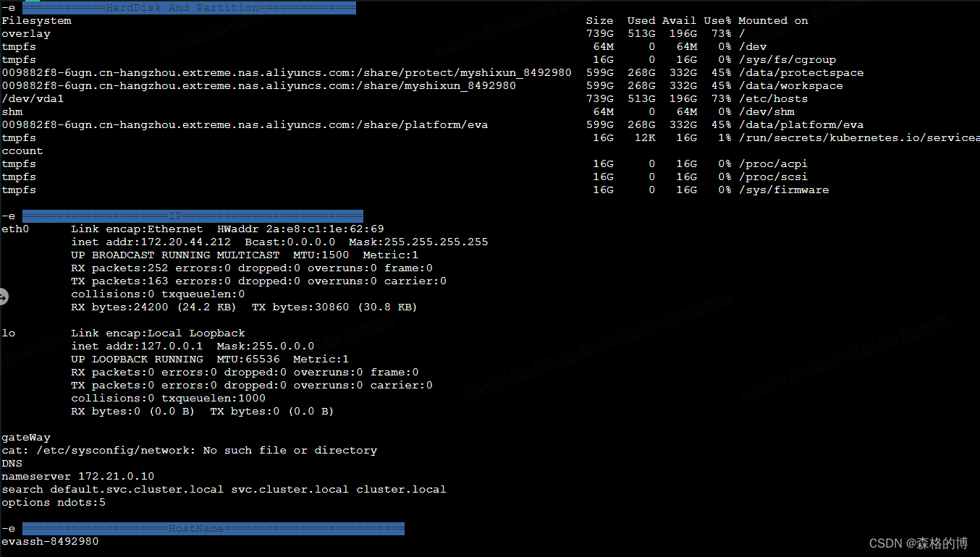This screenshot has width=980, height=557.
Task: Click the 'eth0' interface name
Action: pos(15,229)
